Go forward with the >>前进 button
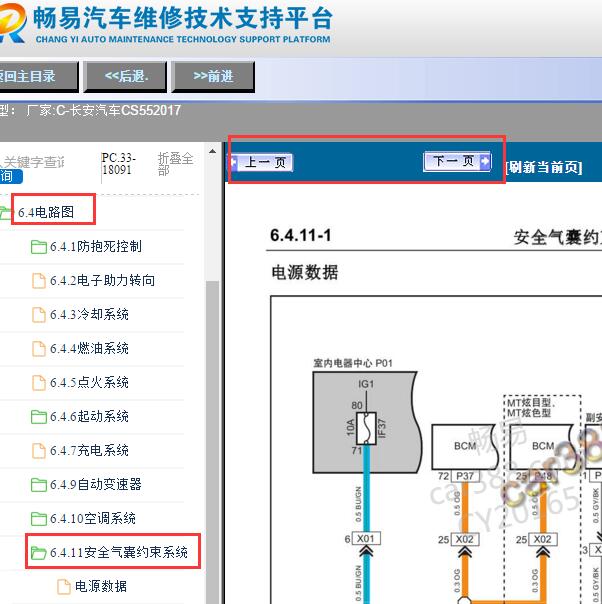Screen dimensions: 602x604 point(213,76)
